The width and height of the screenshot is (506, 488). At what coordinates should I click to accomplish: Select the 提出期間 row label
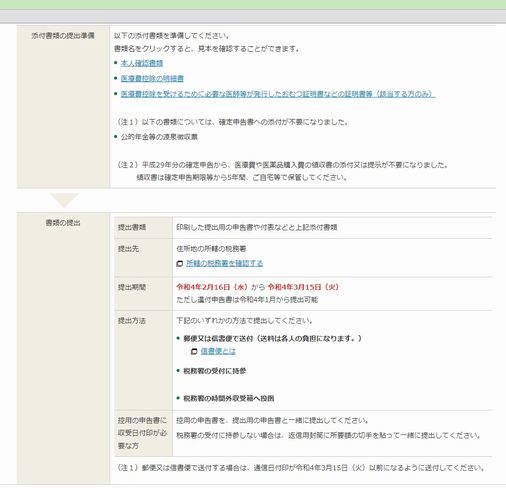click(132, 287)
